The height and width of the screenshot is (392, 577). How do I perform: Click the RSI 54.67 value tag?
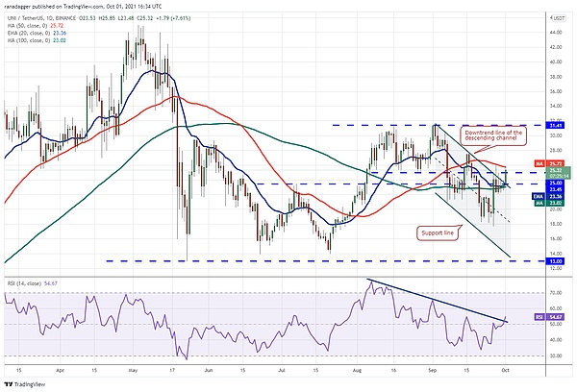[x=555, y=316]
